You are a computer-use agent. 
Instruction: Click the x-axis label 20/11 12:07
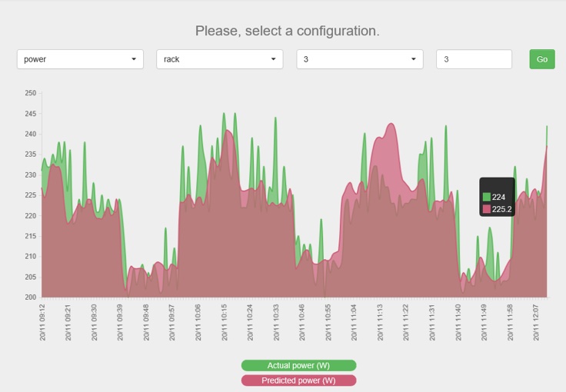(x=536, y=323)
